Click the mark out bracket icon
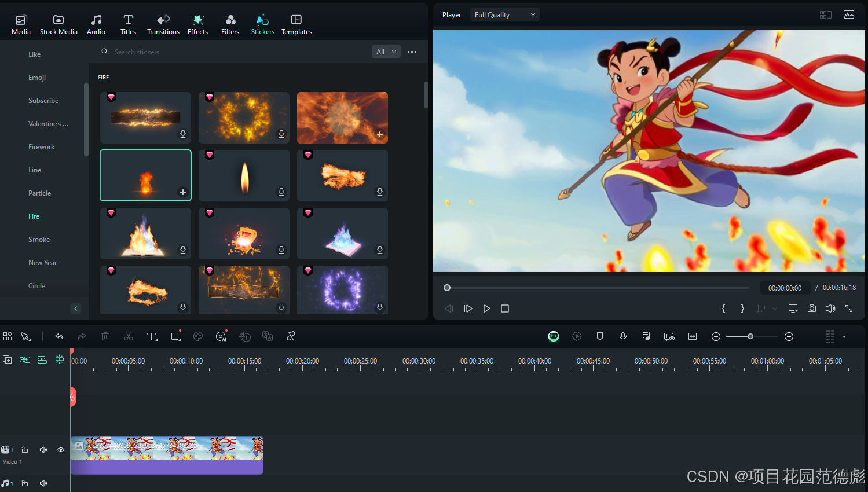868x492 pixels. click(742, 309)
